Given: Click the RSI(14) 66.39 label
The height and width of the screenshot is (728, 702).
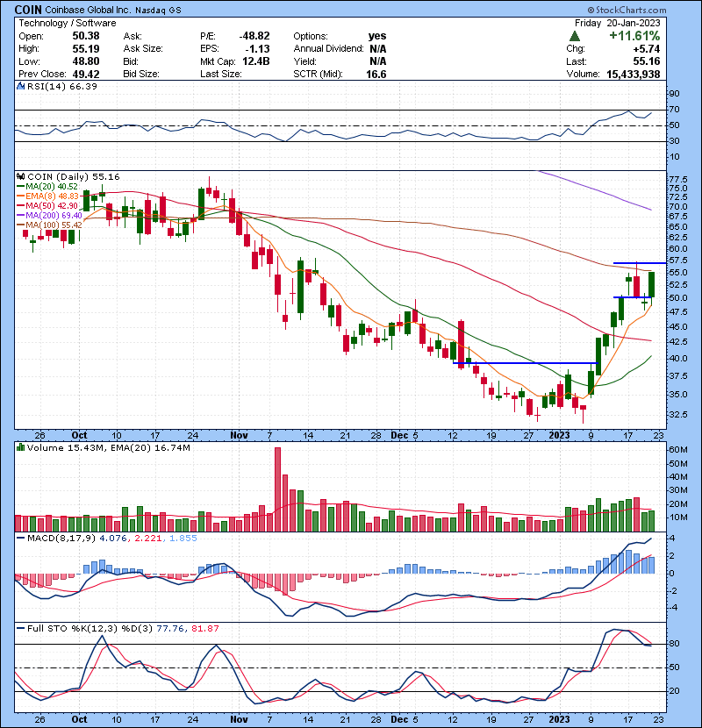Looking at the screenshot, I should [61, 86].
